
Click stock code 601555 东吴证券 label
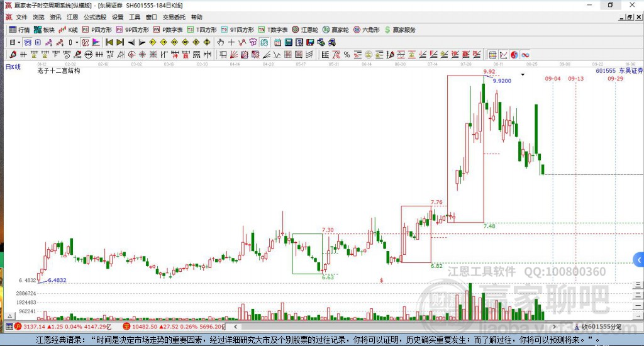(x=619, y=70)
